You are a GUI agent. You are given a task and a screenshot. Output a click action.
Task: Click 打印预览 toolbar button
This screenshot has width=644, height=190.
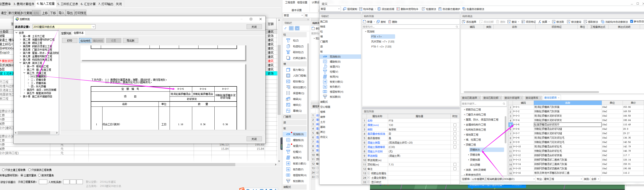pos(80,13)
